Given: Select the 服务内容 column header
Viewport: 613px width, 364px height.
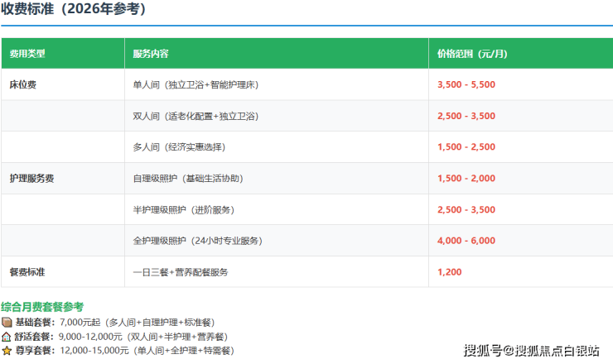Looking at the screenshot, I should [x=151, y=54].
